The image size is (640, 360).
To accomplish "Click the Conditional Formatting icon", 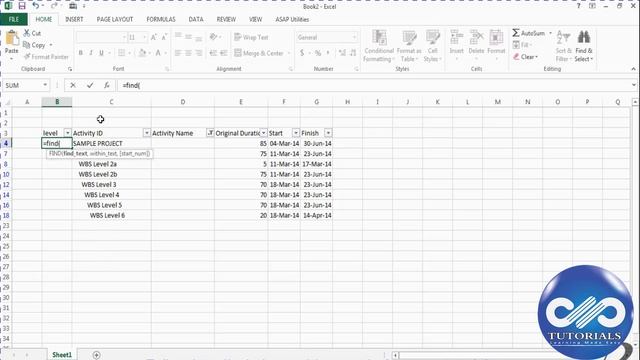I will point(379,38).
